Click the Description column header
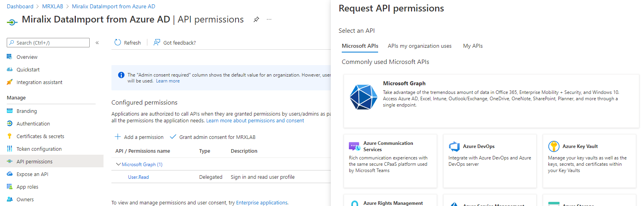This screenshot has width=644, height=206. pyautogui.click(x=244, y=151)
